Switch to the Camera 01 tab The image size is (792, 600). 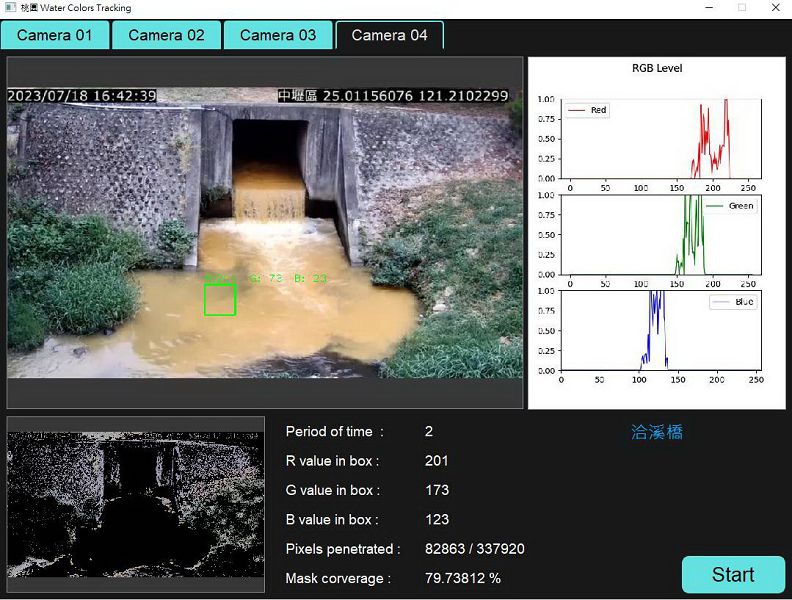(x=54, y=35)
